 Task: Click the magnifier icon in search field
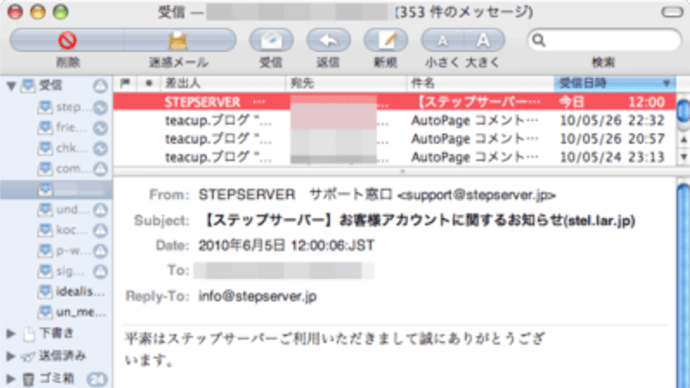(x=539, y=40)
